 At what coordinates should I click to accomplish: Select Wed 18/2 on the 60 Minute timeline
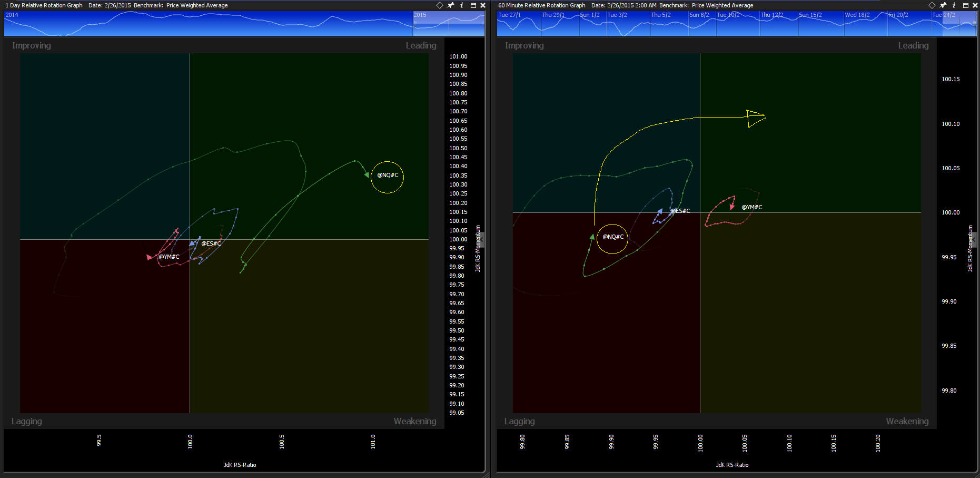pos(857,15)
